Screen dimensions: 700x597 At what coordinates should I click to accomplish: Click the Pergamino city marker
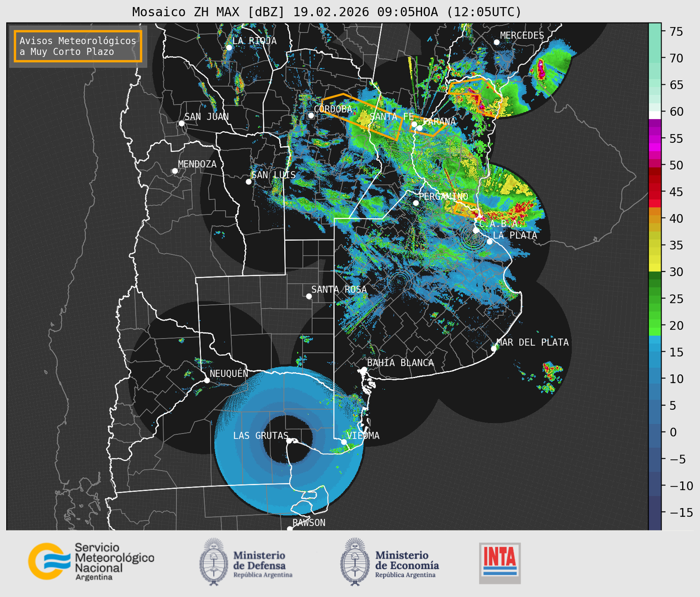tap(416, 203)
